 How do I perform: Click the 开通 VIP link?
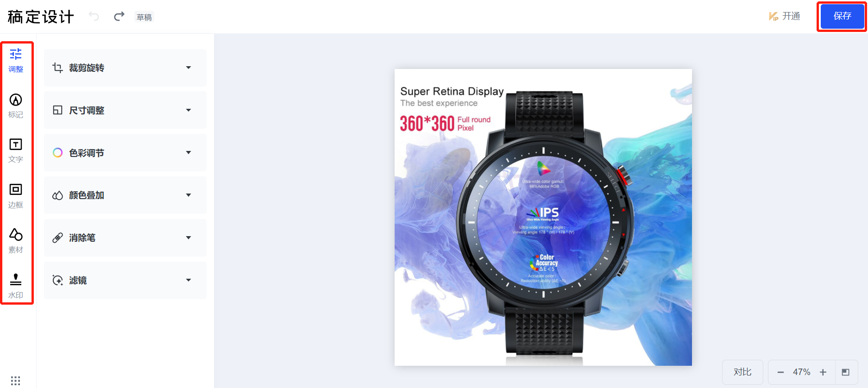(x=785, y=16)
